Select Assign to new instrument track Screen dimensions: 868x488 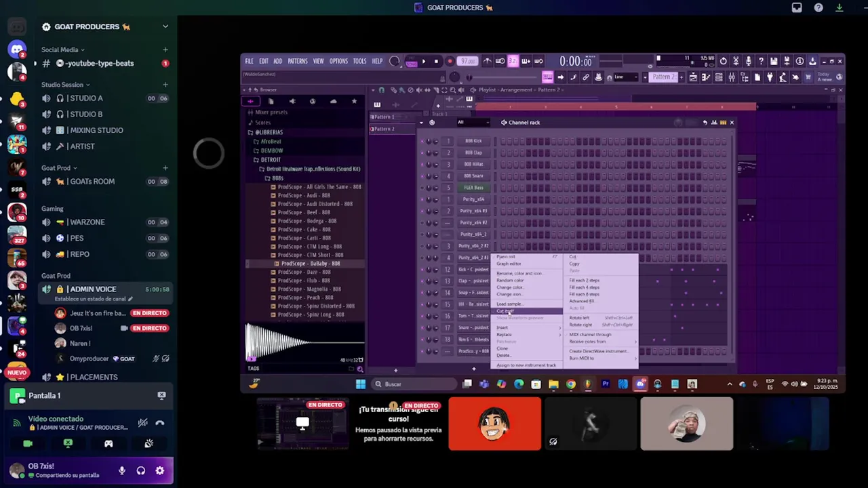(x=526, y=365)
